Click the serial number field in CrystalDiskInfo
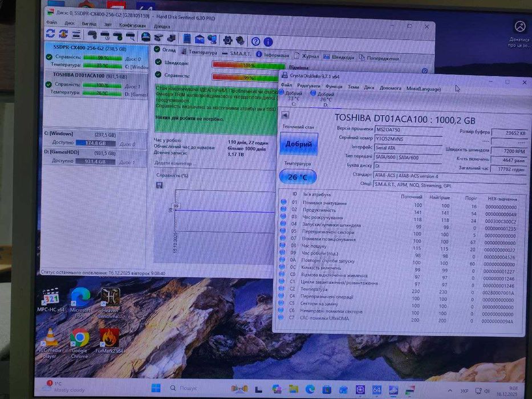 408,139
